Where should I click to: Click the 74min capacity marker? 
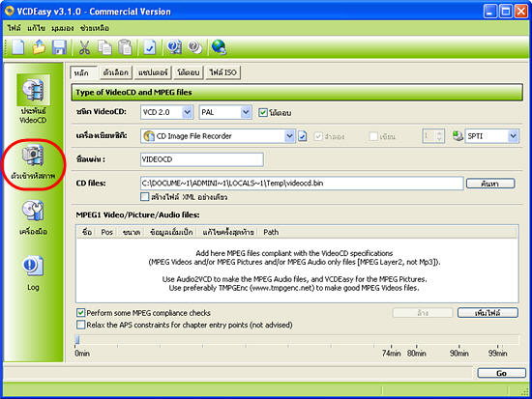(391, 353)
